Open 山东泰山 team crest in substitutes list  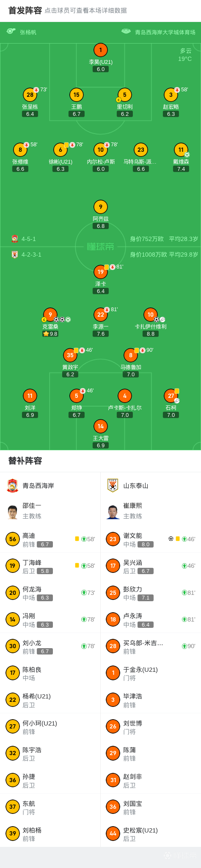coord(113,485)
